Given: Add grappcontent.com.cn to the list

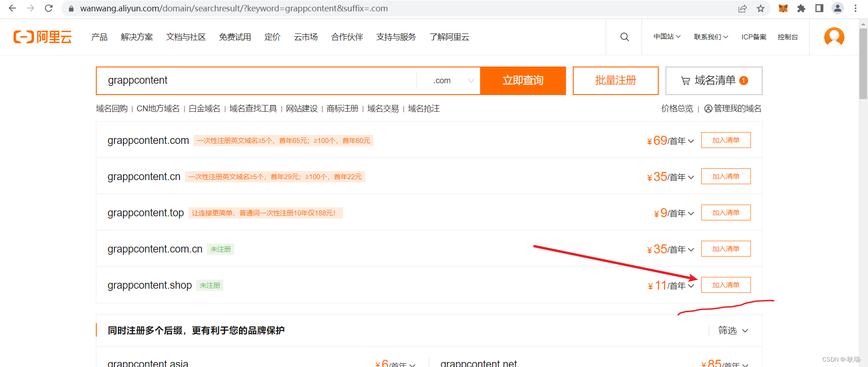Looking at the screenshot, I should (x=726, y=249).
